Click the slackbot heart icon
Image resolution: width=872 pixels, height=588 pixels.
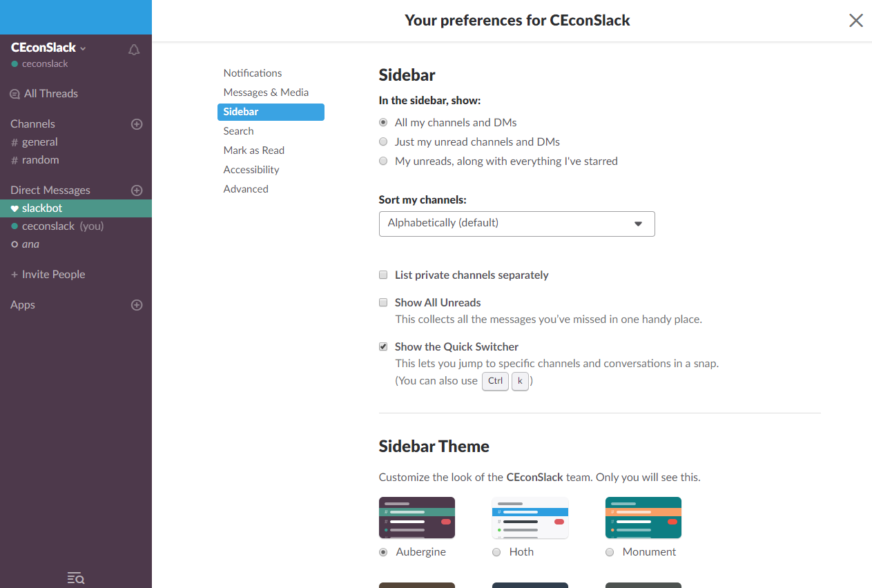point(14,208)
